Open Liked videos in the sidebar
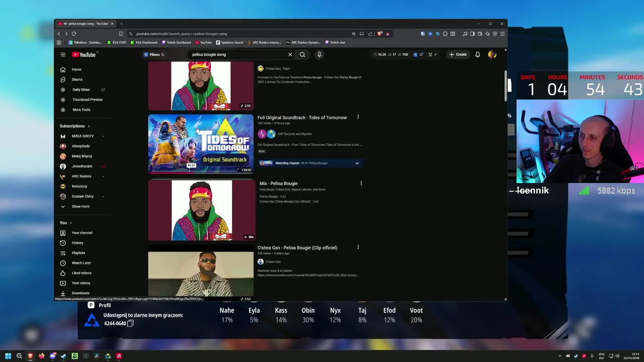 point(82,273)
